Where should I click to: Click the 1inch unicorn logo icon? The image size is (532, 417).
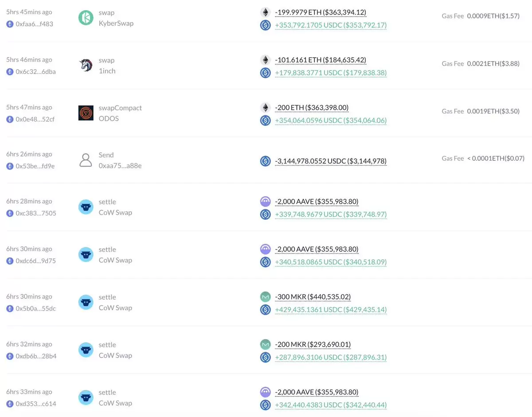point(86,65)
